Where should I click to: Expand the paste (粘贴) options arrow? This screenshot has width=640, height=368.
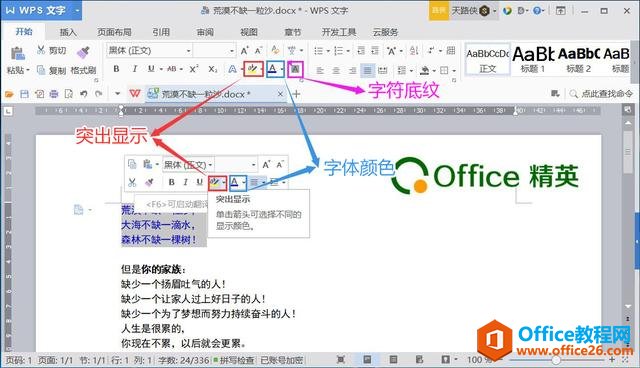[x=28, y=71]
